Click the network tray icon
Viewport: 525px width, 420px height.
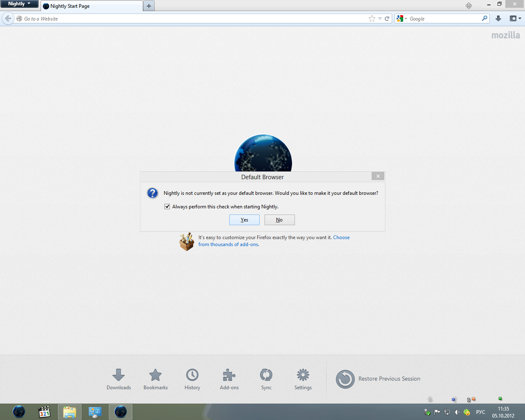(447, 412)
